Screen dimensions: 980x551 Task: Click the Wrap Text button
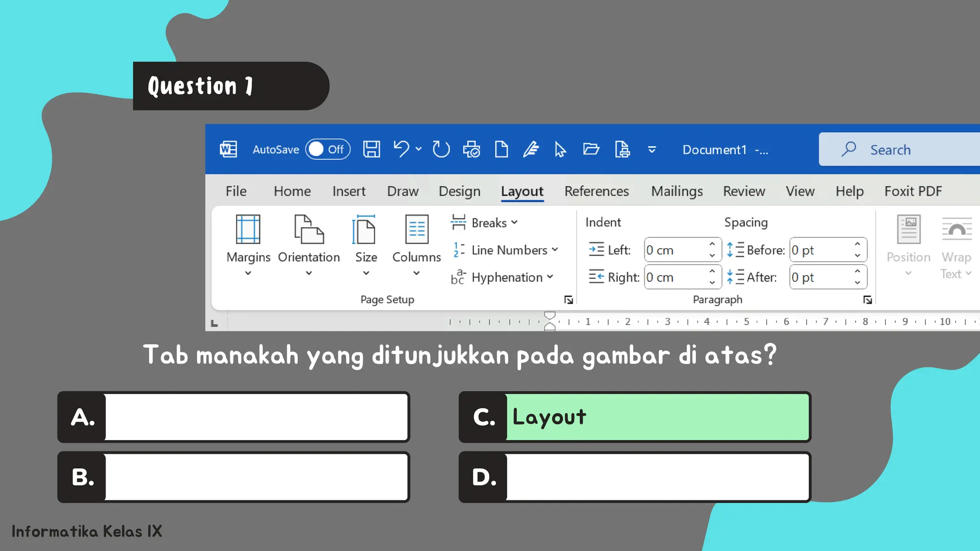pyautogui.click(x=957, y=247)
